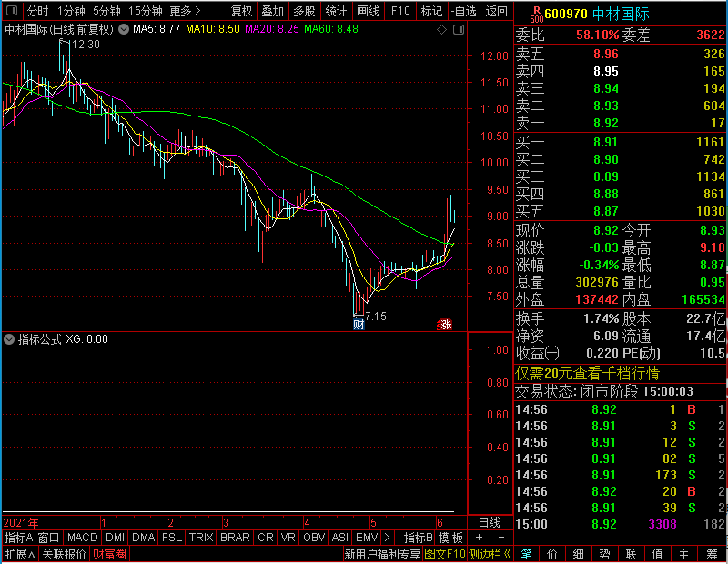
Task: Select the ASI indicator
Action: click(339, 538)
